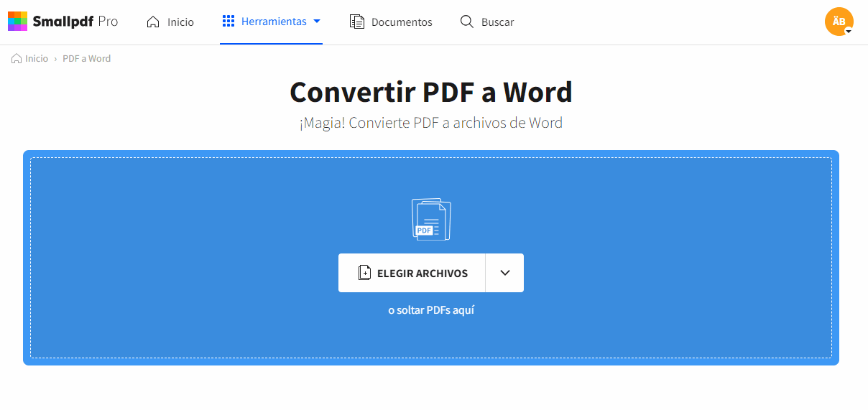Click the 'Convertir PDF a Word' heading
The height and width of the screenshot is (410, 868).
[x=431, y=92]
